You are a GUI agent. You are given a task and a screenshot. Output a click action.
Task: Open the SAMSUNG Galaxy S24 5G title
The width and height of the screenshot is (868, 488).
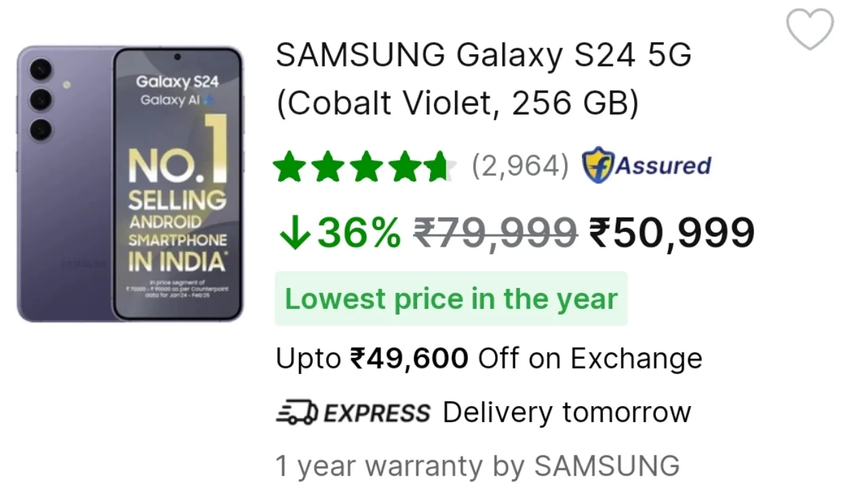coord(483,55)
